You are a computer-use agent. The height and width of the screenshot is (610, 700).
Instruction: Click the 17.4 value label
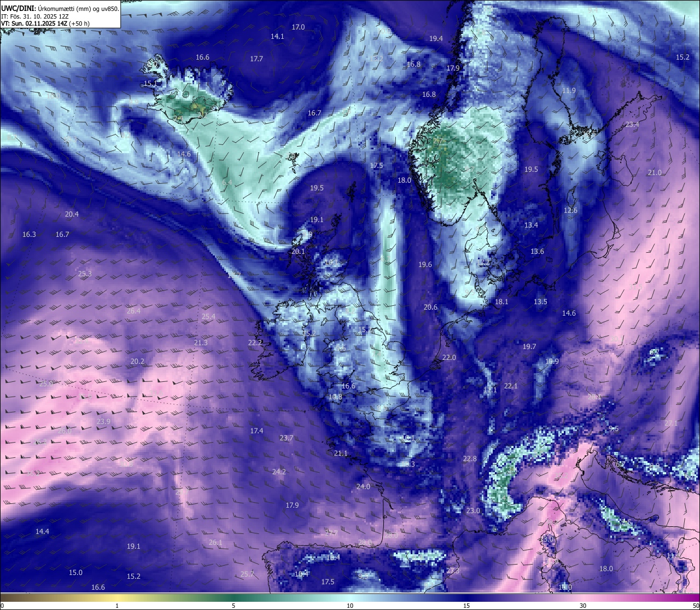coord(256,431)
